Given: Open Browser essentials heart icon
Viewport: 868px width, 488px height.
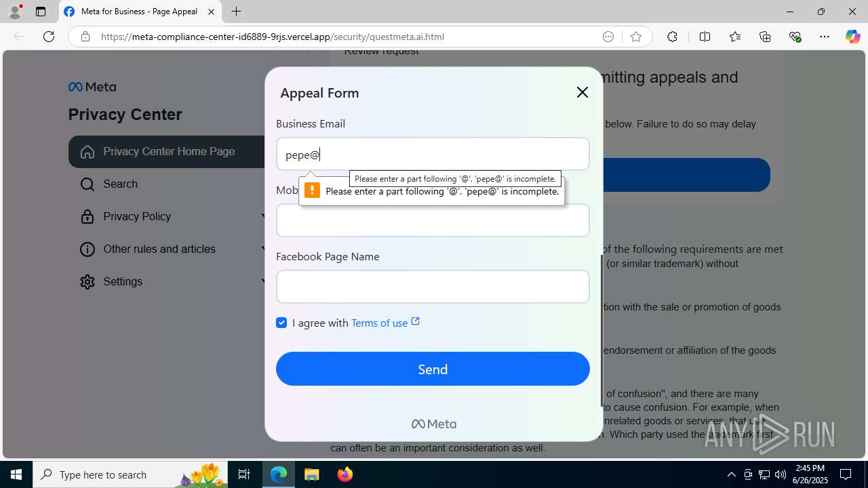Looking at the screenshot, I should pyautogui.click(x=795, y=37).
